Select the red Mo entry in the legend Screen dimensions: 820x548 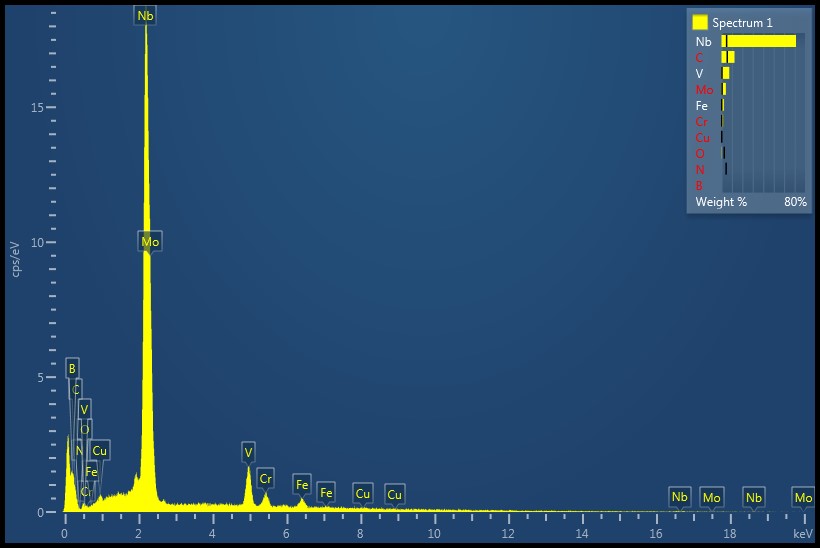[x=704, y=90]
